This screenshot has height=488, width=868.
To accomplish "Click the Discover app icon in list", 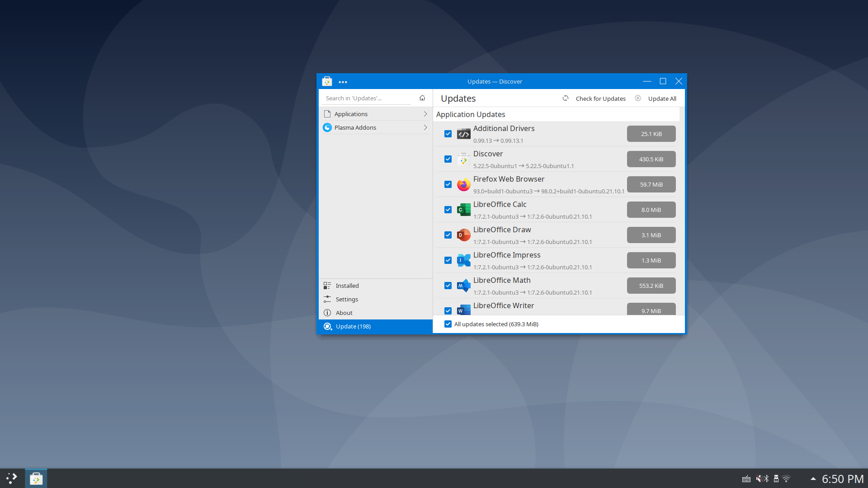I will [463, 159].
